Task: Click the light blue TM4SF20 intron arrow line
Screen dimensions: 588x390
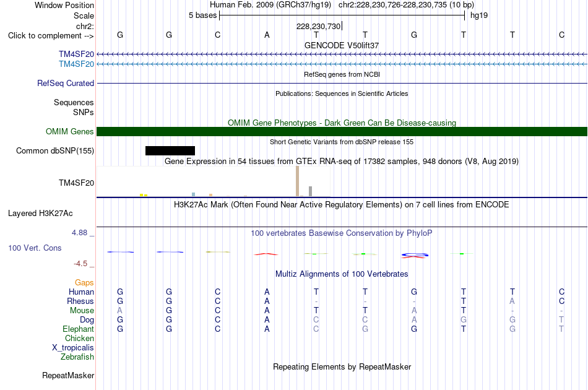Action: pyautogui.click(x=342, y=64)
